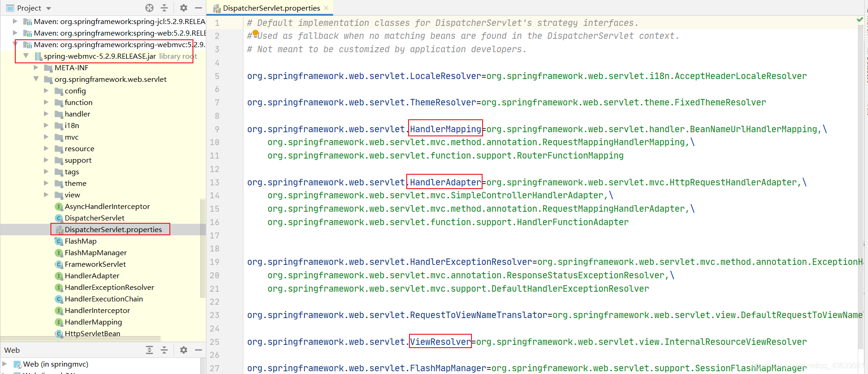Hide the Web panel with minus icon
Screen dimensions: 868x374
tap(198, 350)
